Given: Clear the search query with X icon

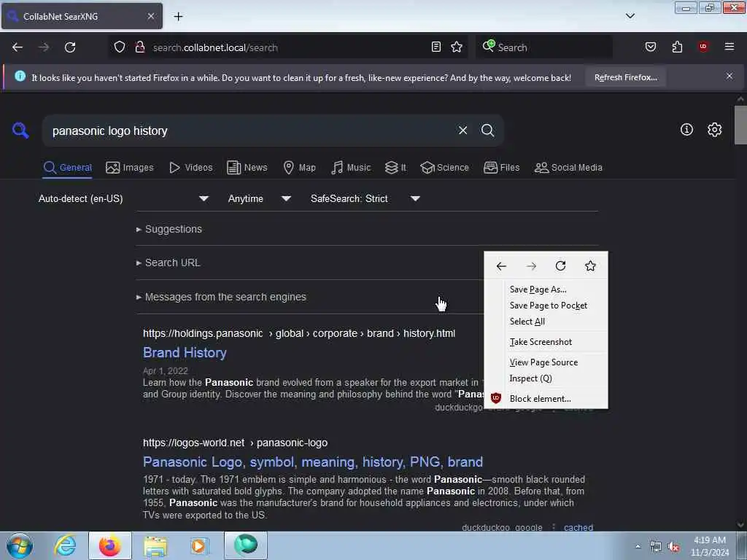Looking at the screenshot, I should 462,131.
